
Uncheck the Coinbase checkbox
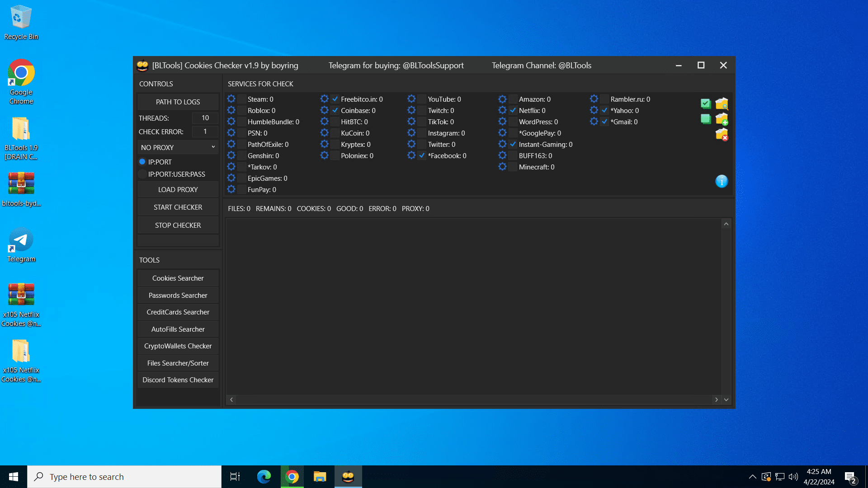335,110
